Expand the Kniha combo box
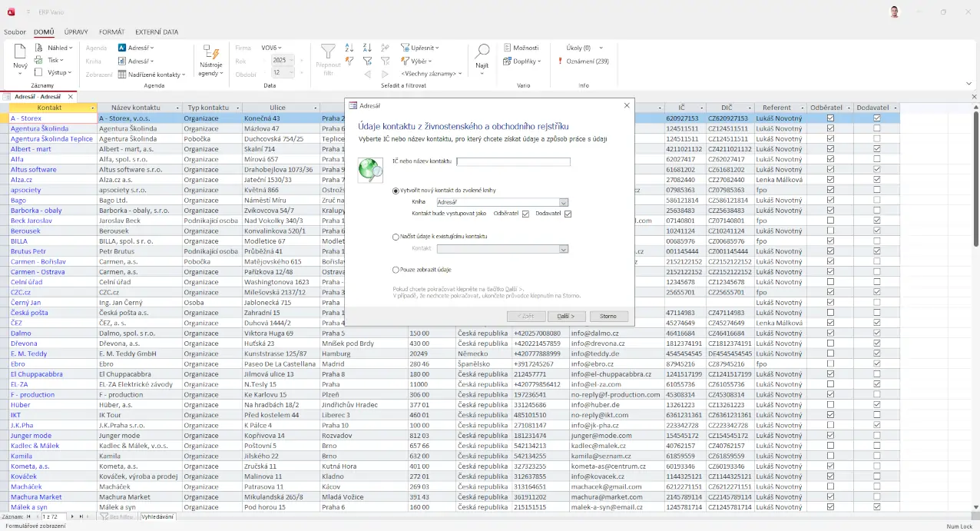Screen dimensions: 980x531 point(564,202)
